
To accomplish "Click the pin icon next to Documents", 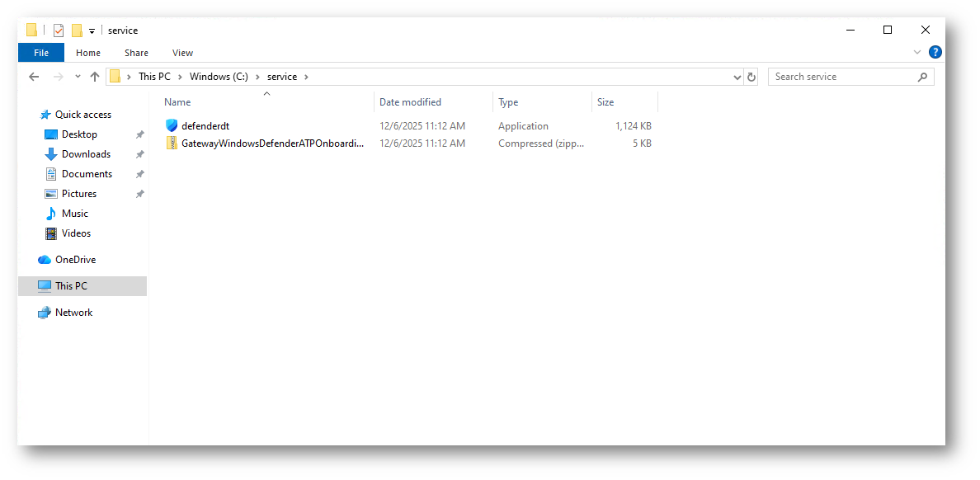I will pos(140,174).
